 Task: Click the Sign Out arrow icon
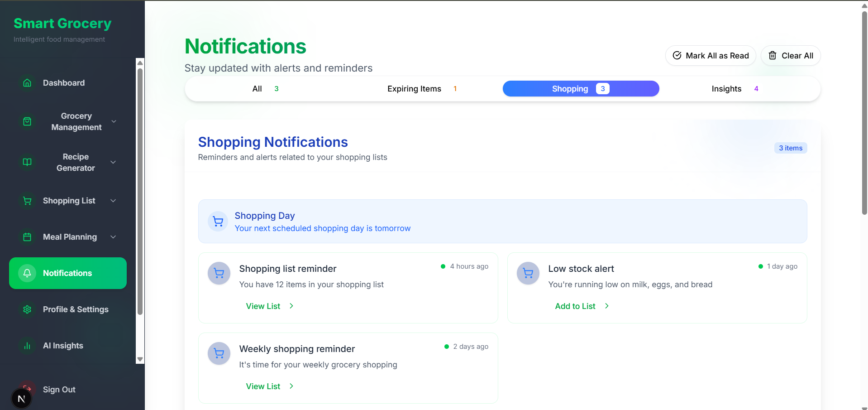point(27,388)
